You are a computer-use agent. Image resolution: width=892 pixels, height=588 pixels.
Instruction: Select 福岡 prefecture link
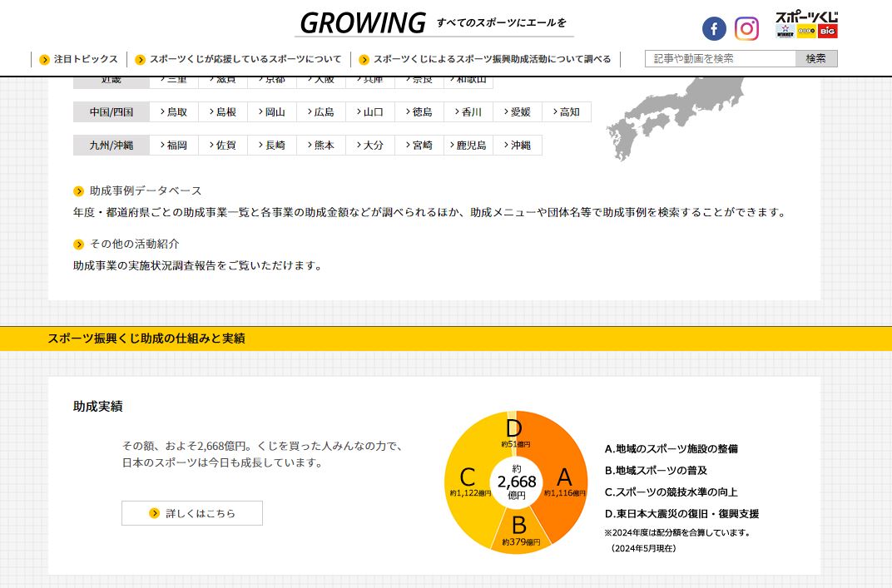tap(173, 146)
